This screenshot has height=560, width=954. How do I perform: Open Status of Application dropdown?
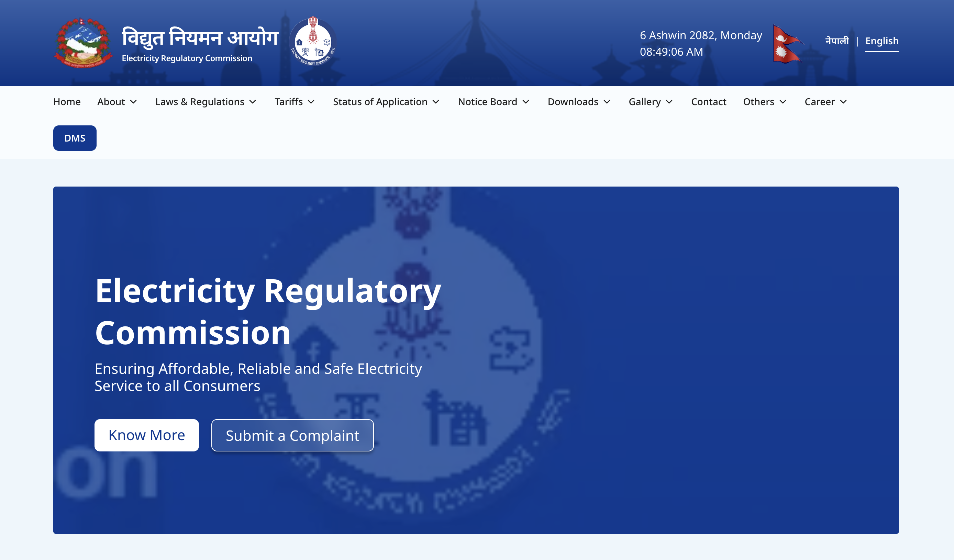386,102
